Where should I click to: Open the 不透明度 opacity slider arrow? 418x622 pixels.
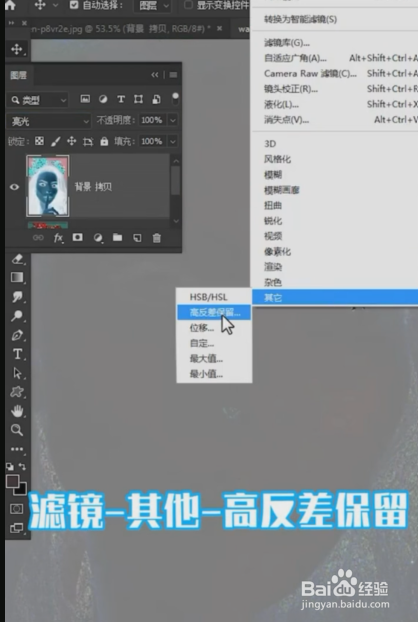[x=173, y=120]
